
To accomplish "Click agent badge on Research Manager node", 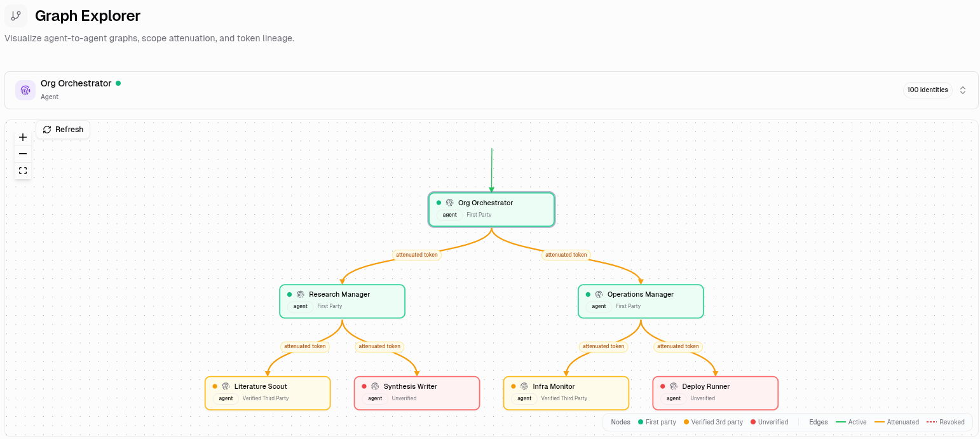I will tap(301, 306).
